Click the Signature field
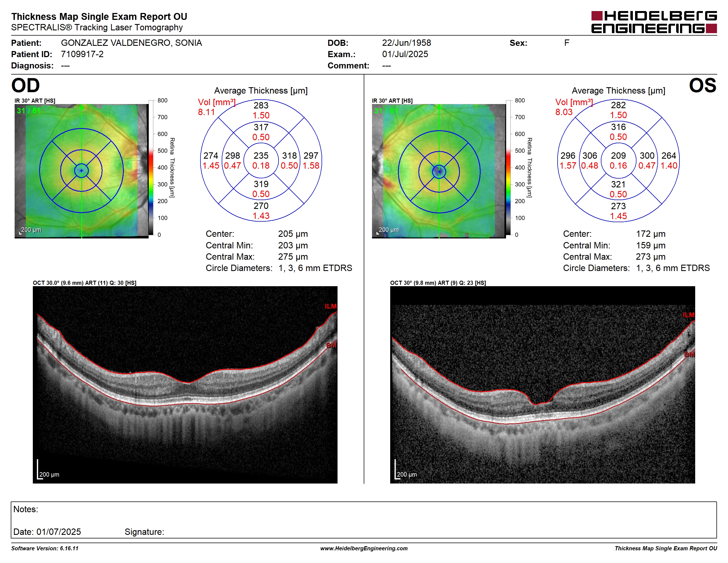This screenshot has width=728, height=563. tap(144, 532)
